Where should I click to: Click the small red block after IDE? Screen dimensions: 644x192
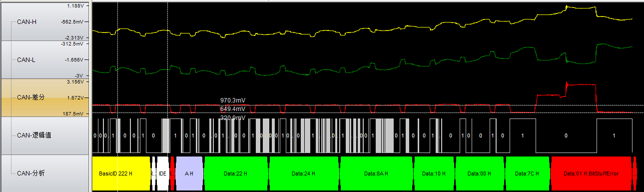pyautogui.click(x=172, y=173)
